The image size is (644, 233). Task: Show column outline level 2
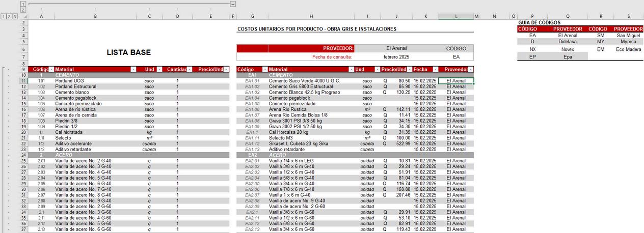23,10
